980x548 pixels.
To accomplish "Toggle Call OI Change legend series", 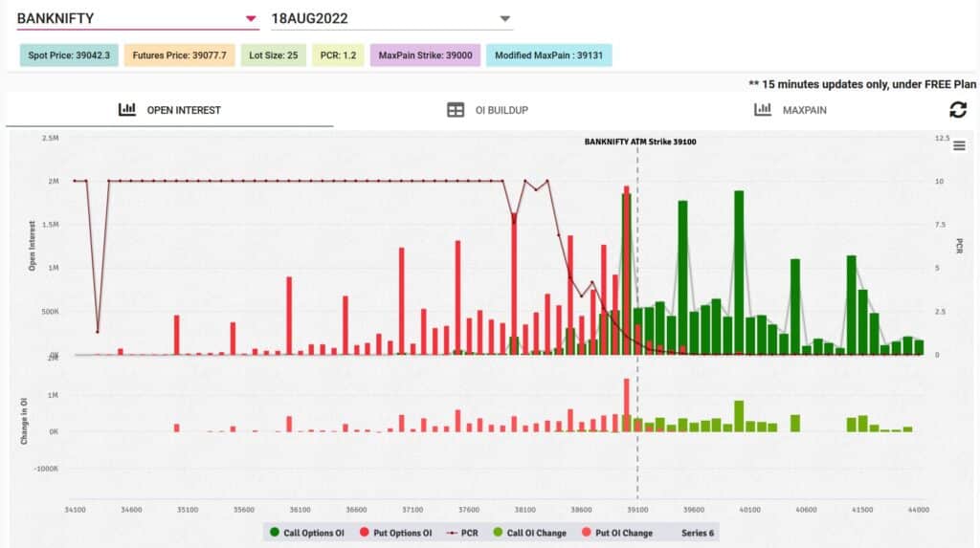I will (x=529, y=533).
